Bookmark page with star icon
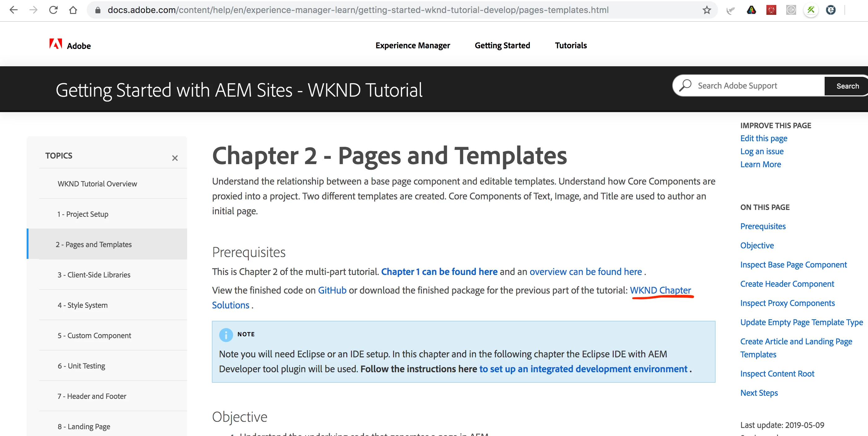868x436 pixels. pyautogui.click(x=707, y=10)
